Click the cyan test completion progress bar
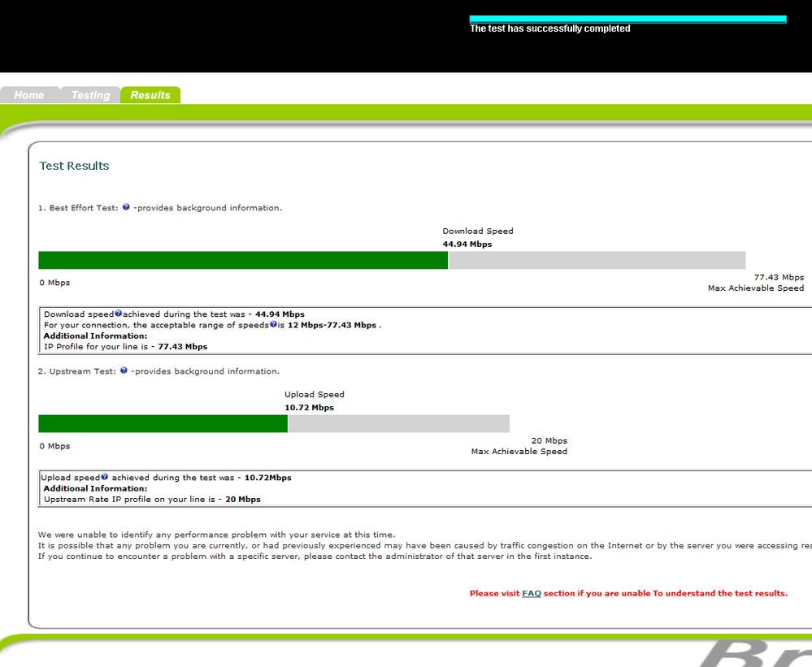Viewport: 812px width, 667px height. (x=627, y=19)
